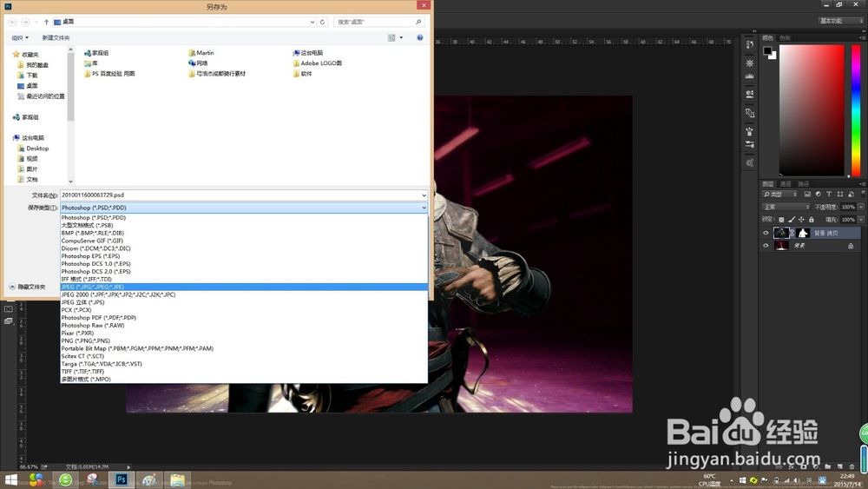Click the file name input field
Image resolution: width=868 pixels, height=489 pixels.
240,195
